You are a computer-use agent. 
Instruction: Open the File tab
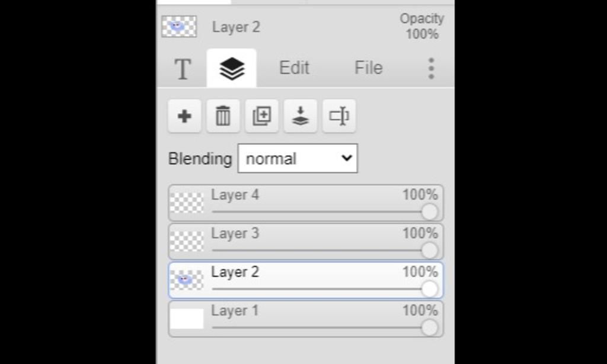tap(368, 68)
